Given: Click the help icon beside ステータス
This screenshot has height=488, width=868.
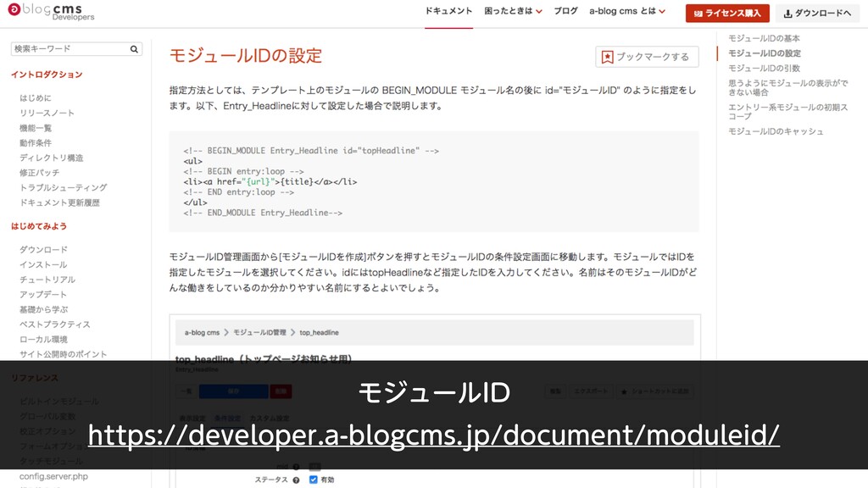Looking at the screenshot, I should tap(296, 480).
